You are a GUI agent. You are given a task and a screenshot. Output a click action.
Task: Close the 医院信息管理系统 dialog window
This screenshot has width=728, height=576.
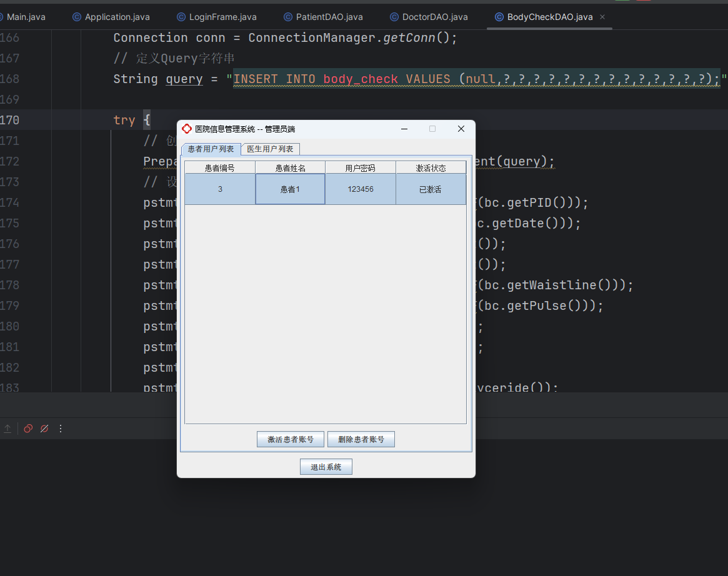click(461, 129)
